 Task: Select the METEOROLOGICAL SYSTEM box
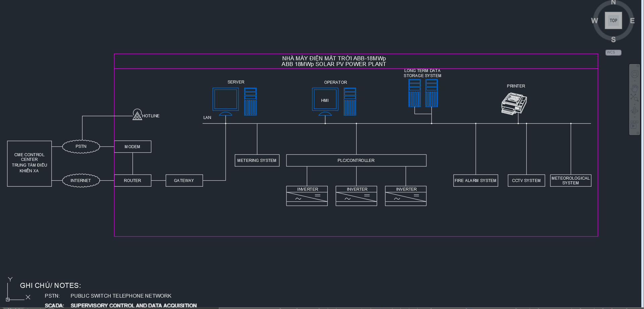(571, 180)
